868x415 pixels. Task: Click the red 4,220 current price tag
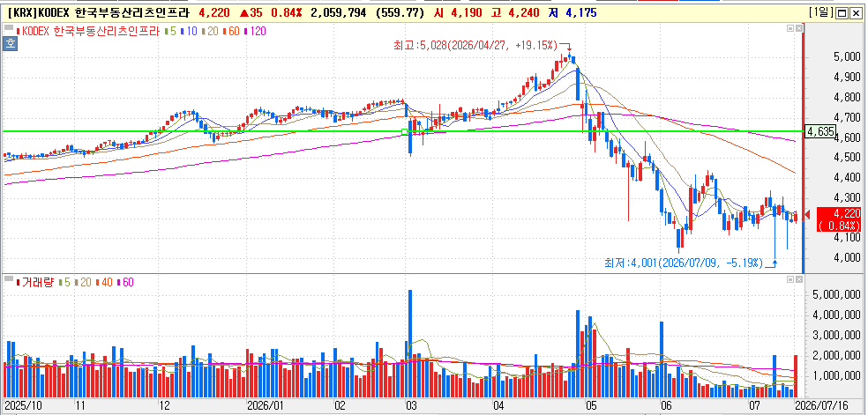(837, 219)
